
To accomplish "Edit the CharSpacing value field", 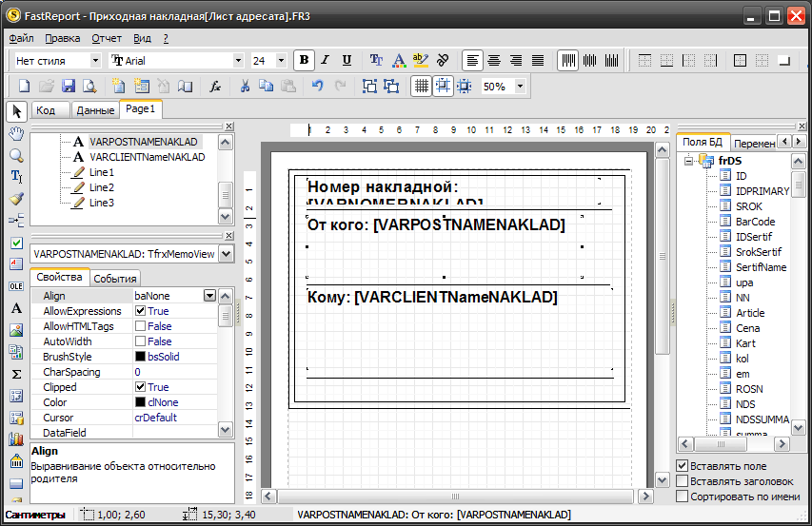I will [175, 372].
